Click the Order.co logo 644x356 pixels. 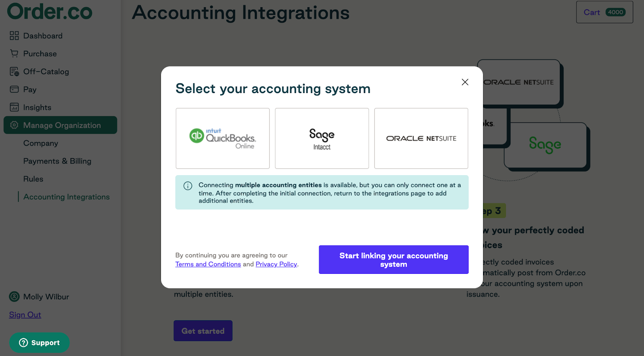coord(49,12)
